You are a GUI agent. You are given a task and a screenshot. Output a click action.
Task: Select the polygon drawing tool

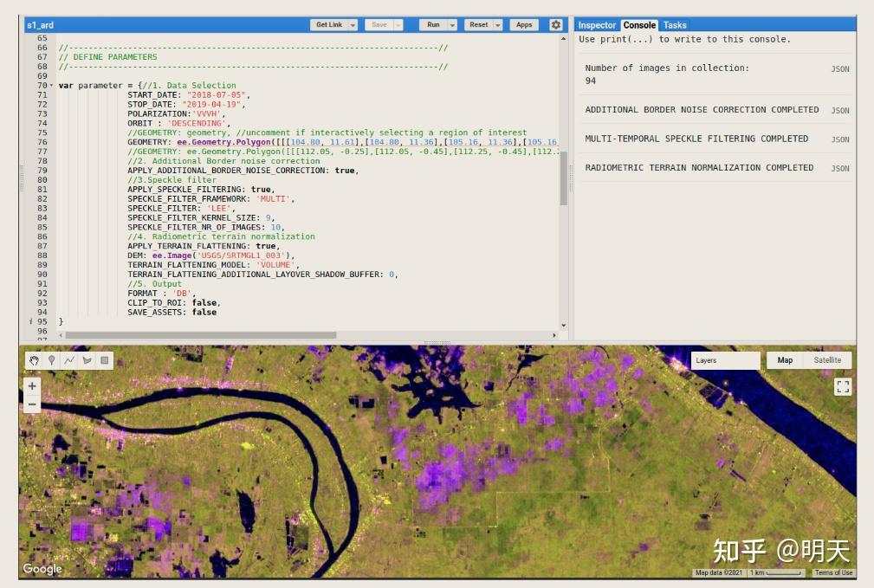click(x=87, y=359)
